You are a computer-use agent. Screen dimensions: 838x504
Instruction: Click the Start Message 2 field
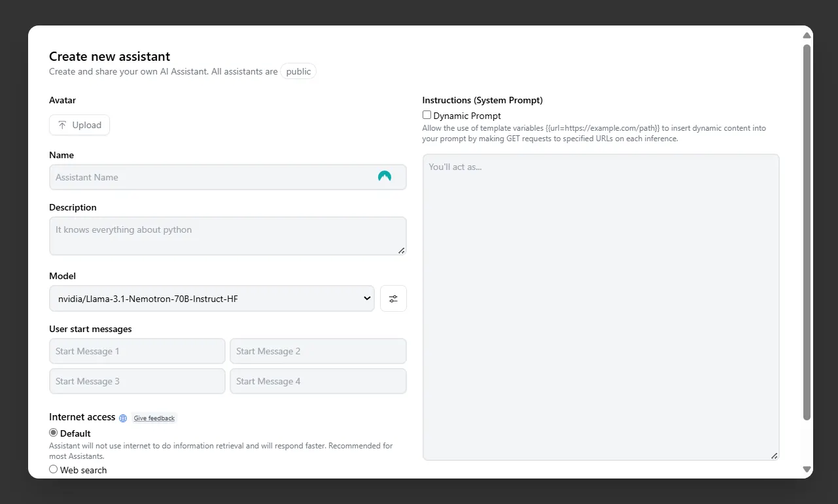tap(318, 351)
